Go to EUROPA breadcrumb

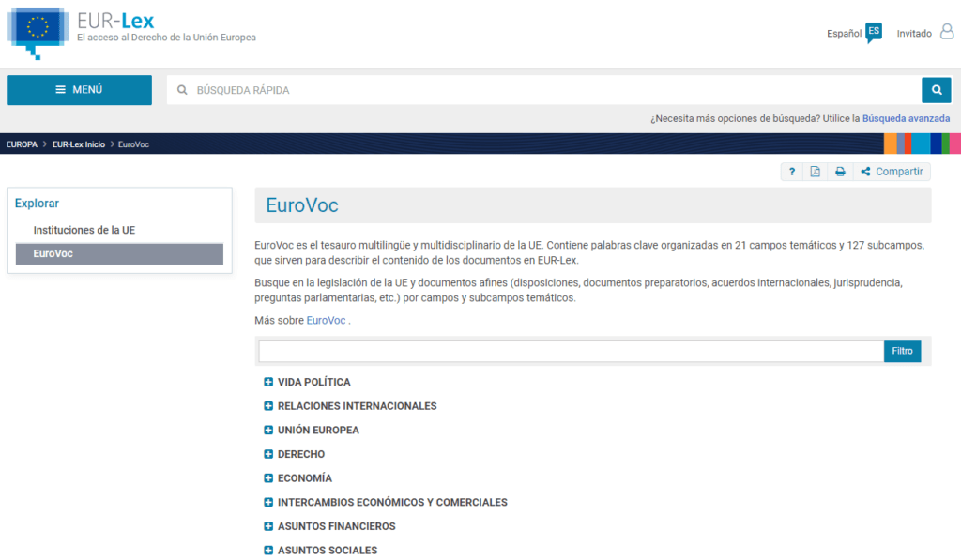(x=22, y=144)
